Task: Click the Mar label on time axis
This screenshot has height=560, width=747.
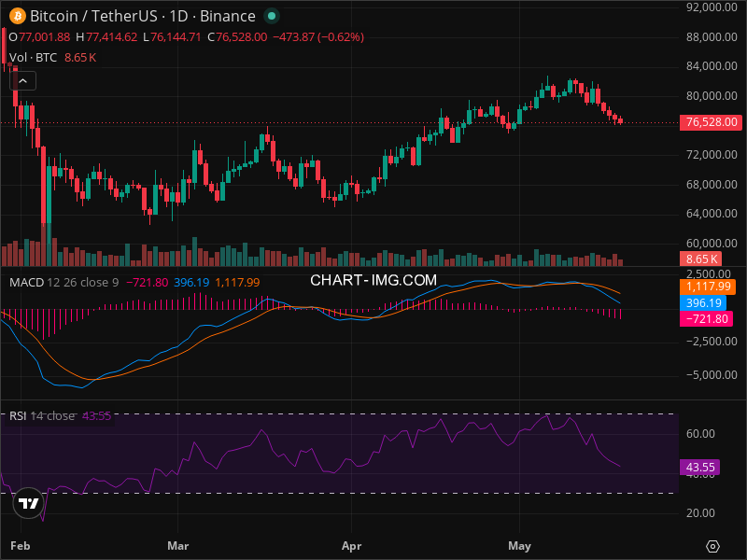Action: (x=178, y=546)
